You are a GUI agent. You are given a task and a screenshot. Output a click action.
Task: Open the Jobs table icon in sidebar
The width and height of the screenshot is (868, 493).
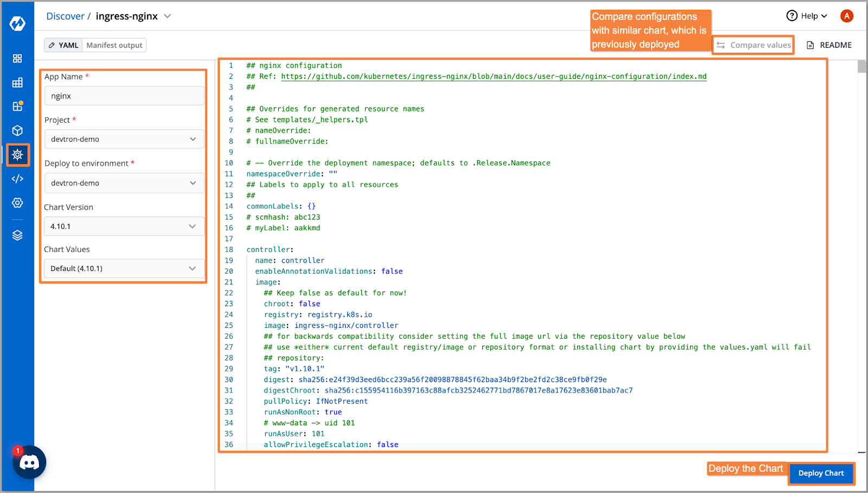[17, 83]
